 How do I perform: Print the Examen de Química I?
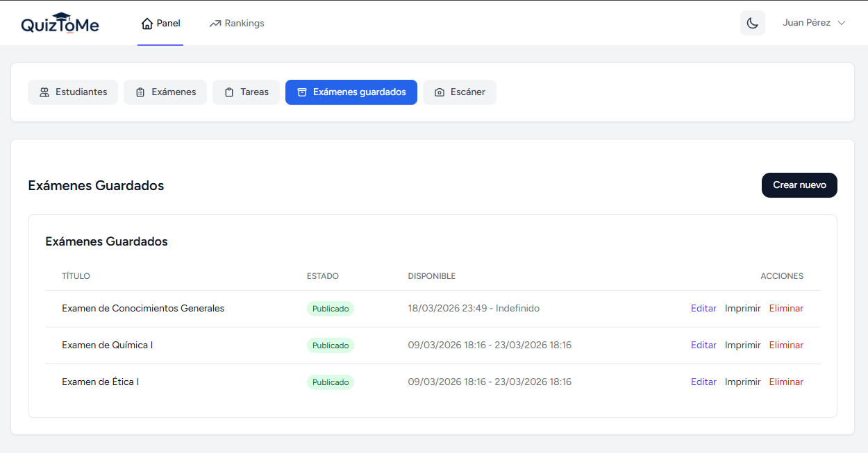(742, 345)
